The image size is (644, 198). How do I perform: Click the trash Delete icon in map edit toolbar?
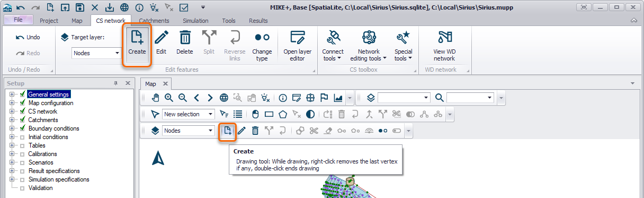click(x=255, y=131)
